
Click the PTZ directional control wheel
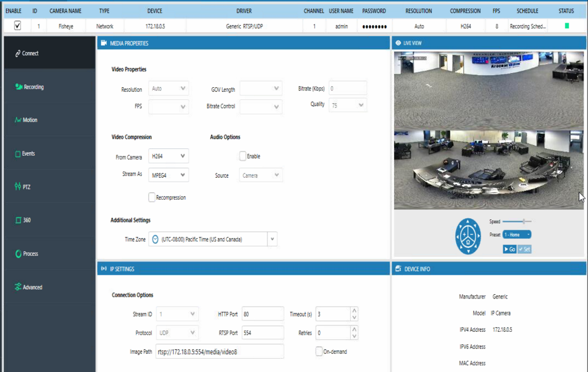click(468, 236)
